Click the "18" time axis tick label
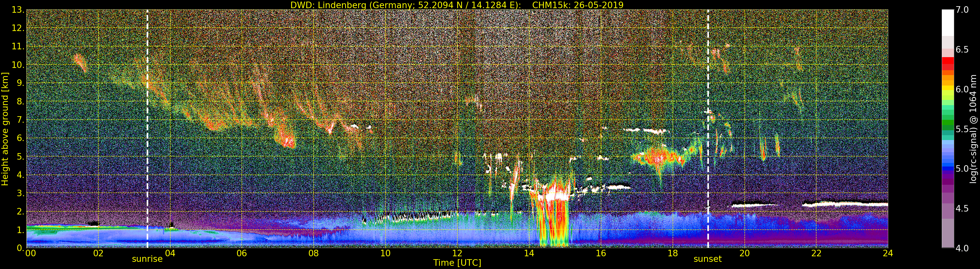This screenshot has width=980, height=269. (x=673, y=253)
